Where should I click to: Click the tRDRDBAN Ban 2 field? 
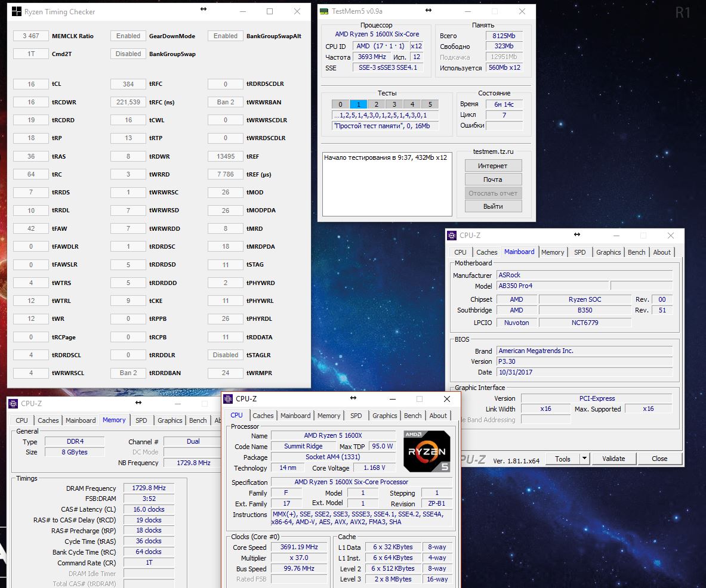[128, 373]
